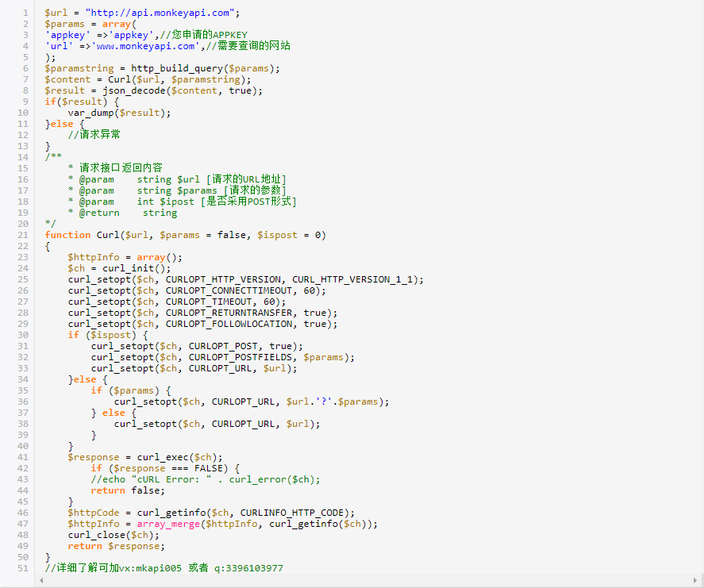The image size is (704, 588).
Task: Click the 'appkey' =>'appkey' line
Action: point(146,35)
